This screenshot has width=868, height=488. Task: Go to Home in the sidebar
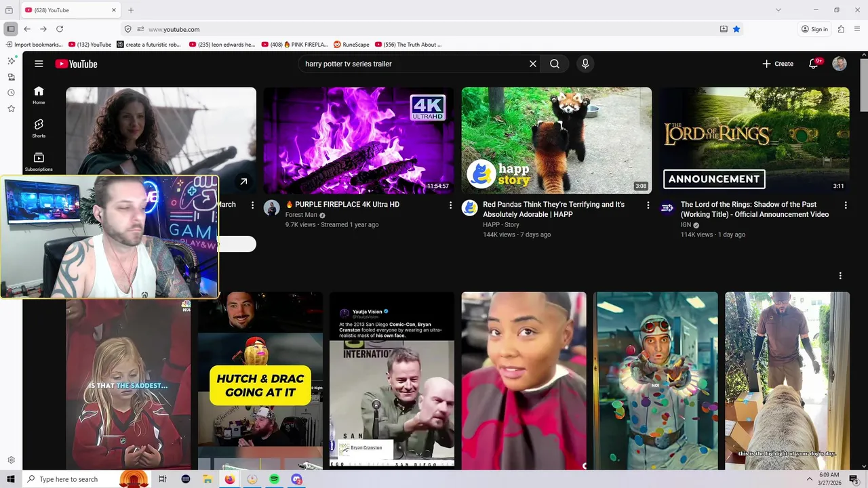(x=39, y=95)
